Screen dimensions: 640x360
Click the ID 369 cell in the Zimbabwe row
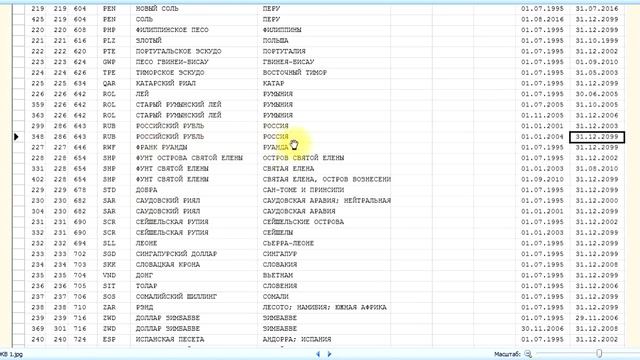pyautogui.click(x=38, y=329)
